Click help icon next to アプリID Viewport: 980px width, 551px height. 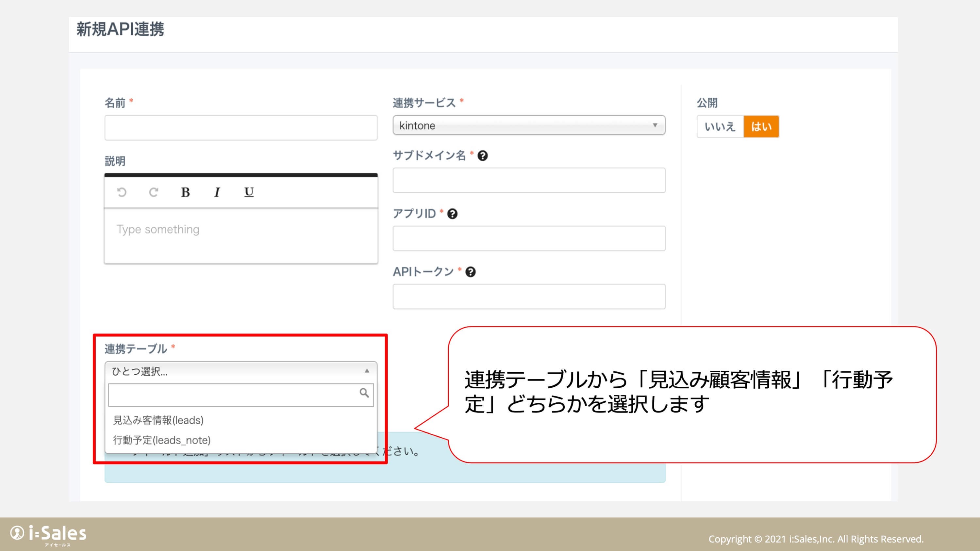tap(452, 214)
